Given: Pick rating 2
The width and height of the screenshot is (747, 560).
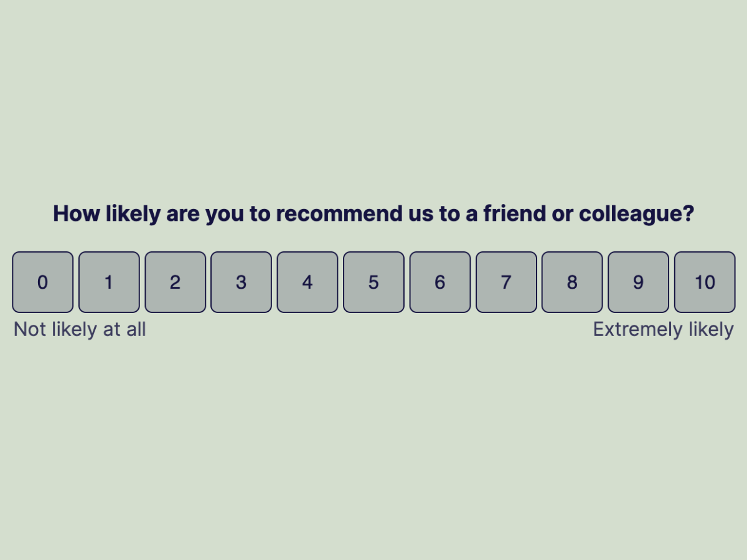Looking at the screenshot, I should pyautogui.click(x=175, y=282).
